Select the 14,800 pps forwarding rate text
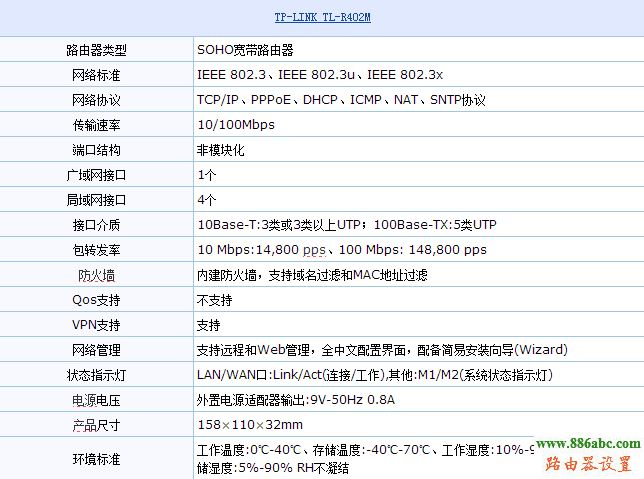 tap(342, 250)
